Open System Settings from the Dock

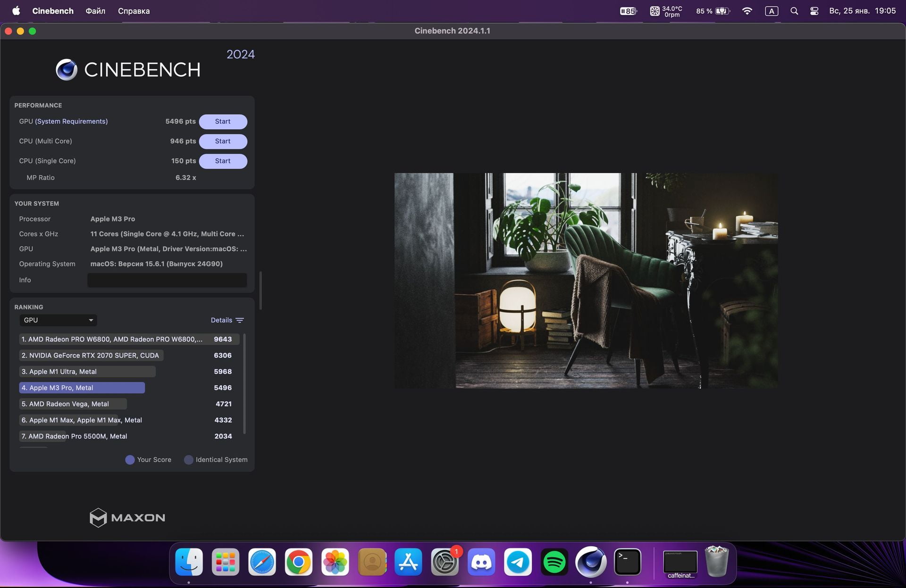click(445, 562)
